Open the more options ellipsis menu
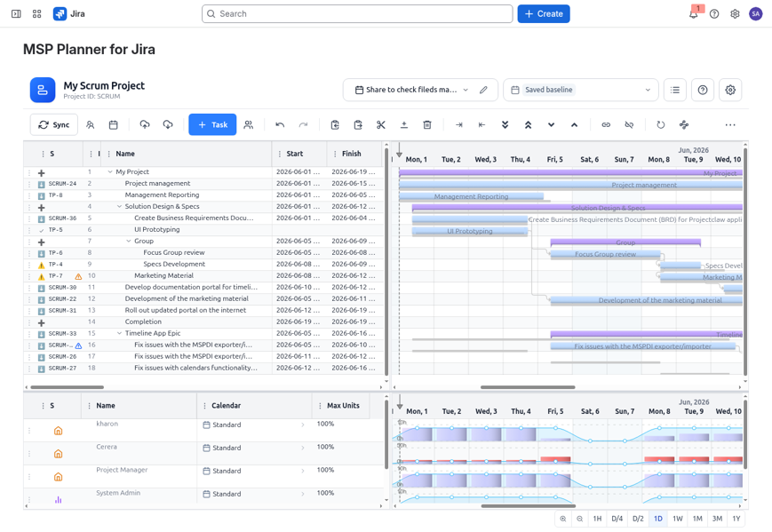 coord(730,125)
